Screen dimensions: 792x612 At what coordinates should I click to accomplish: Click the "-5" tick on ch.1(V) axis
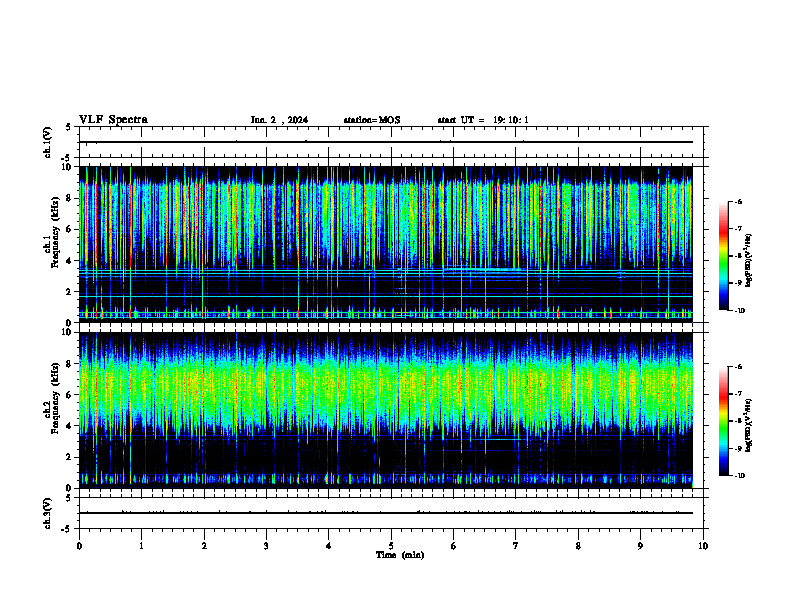coord(67,158)
